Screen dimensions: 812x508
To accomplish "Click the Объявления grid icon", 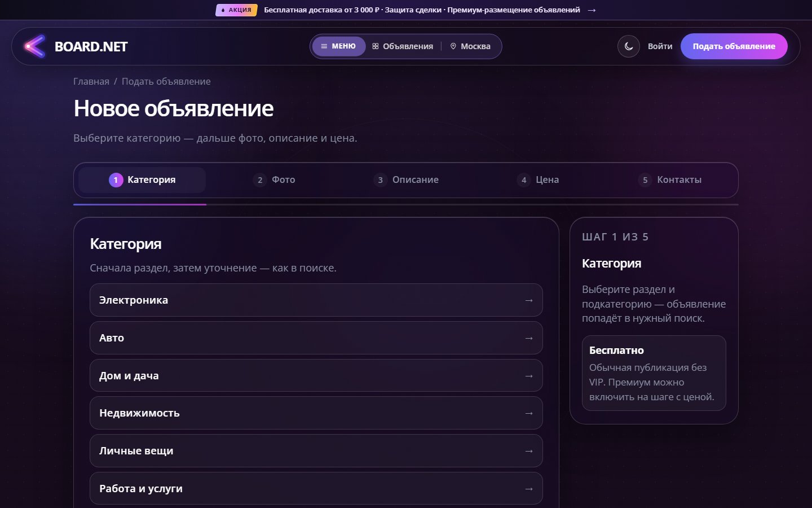I will point(376,46).
